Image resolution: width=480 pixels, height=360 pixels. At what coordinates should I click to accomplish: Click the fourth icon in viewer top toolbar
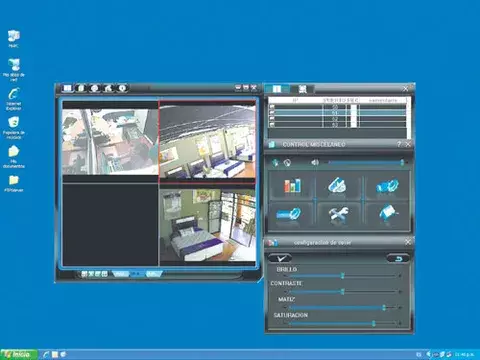pos(109,88)
